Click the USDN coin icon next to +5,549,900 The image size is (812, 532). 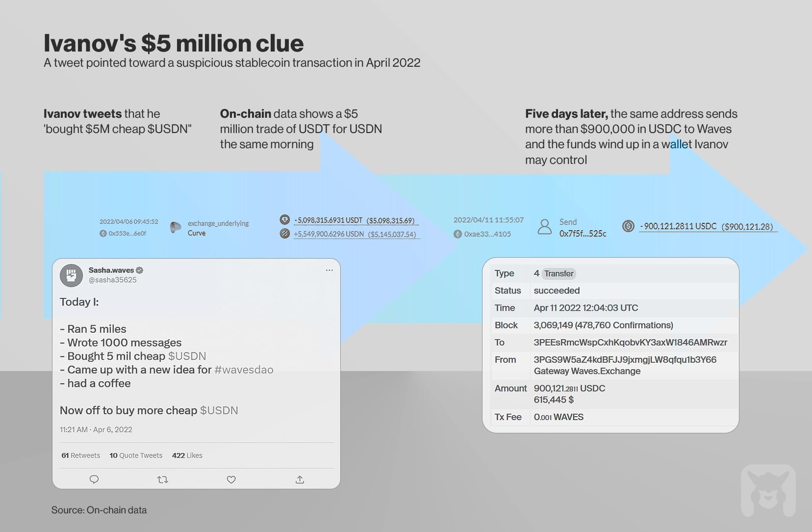pyautogui.click(x=285, y=234)
